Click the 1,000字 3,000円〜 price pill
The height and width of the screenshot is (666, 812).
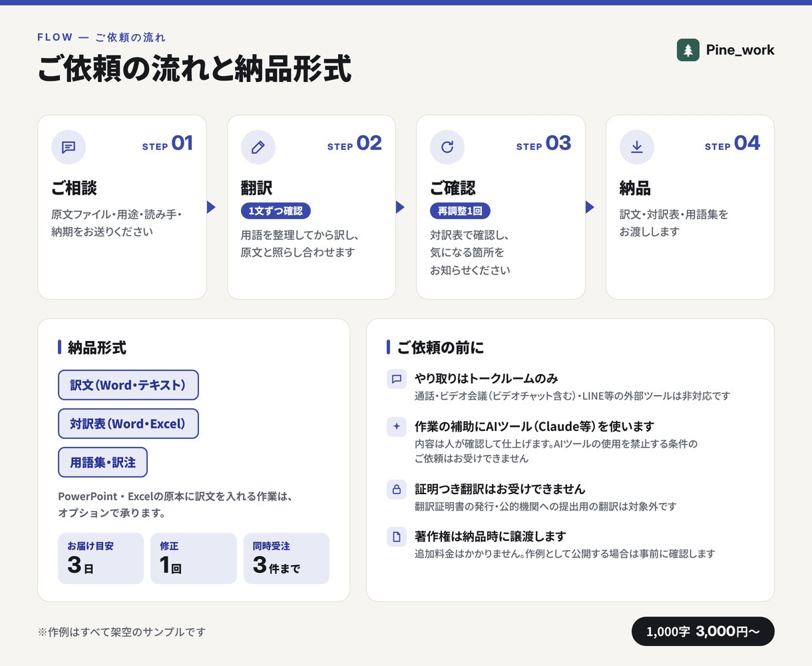[x=703, y=631]
